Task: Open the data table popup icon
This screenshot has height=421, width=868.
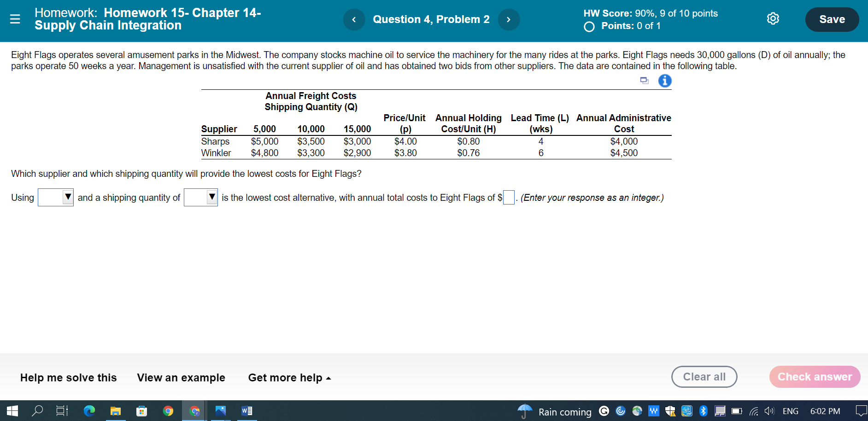Action: pyautogui.click(x=645, y=81)
